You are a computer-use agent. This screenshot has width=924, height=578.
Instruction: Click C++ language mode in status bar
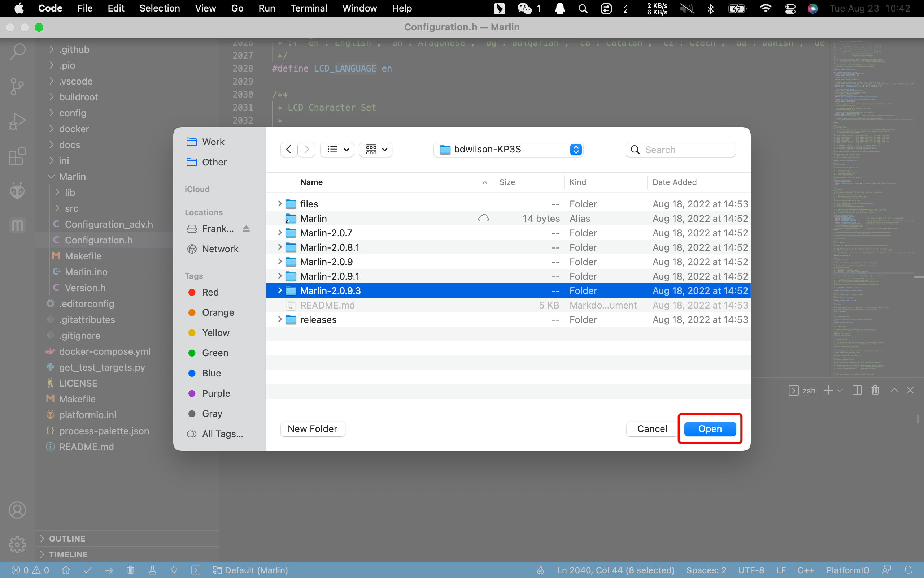tap(806, 570)
